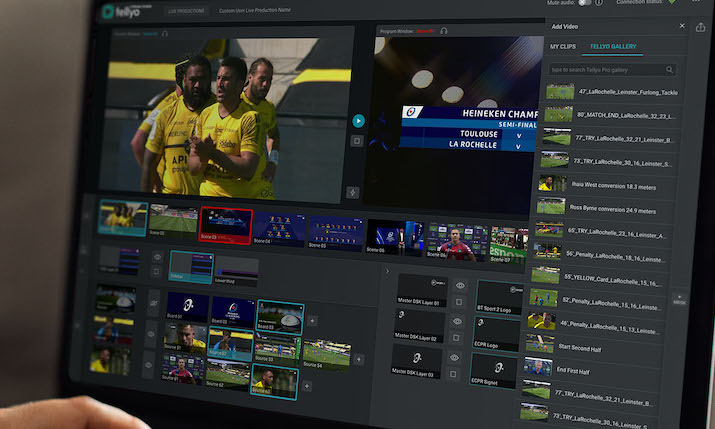
Task: Select the Sidebar overlay thumbnail
Action: click(x=191, y=267)
